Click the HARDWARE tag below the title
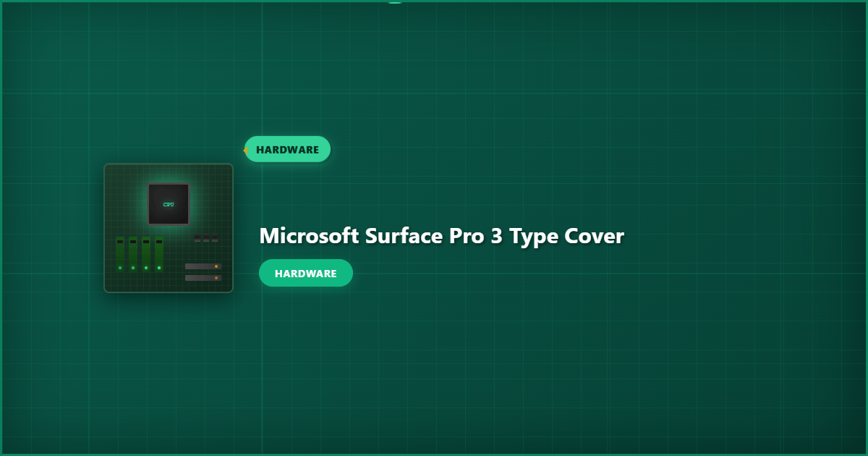This screenshot has height=456, width=868. click(306, 273)
